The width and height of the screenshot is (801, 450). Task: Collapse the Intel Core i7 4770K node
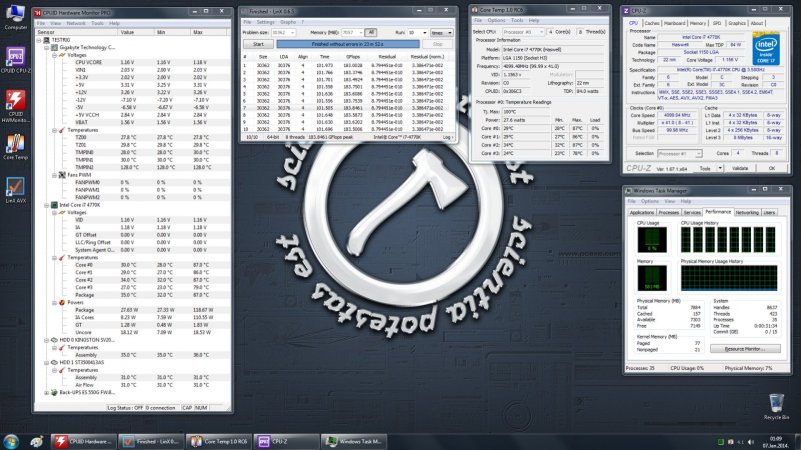[46, 205]
